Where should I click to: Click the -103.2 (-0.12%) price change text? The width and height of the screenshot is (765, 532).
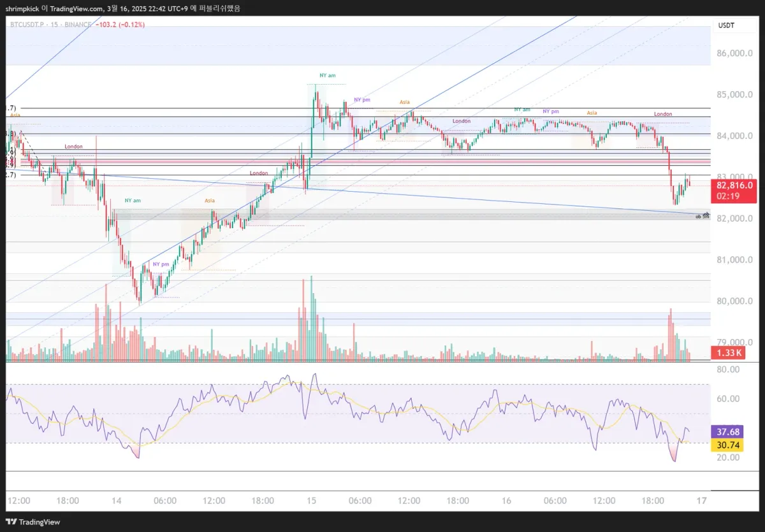(120, 25)
